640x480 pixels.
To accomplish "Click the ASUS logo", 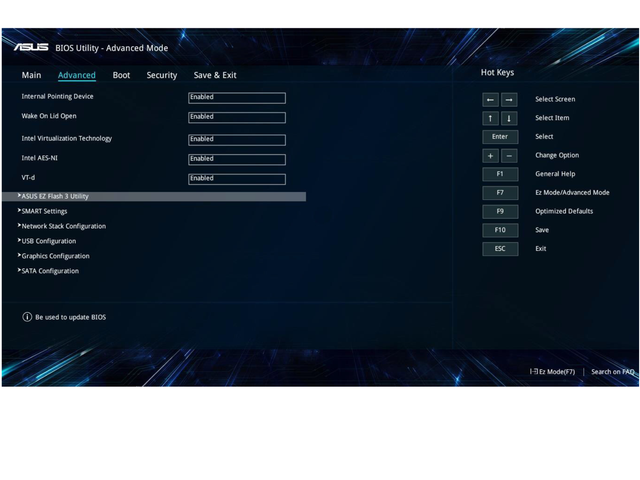I will pos(31,47).
